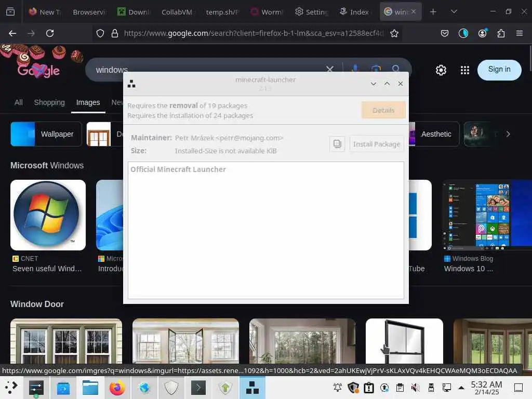The height and width of the screenshot is (399, 532).
Task: Open the clipboard alert tray icon
Action: (x=369, y=387)
